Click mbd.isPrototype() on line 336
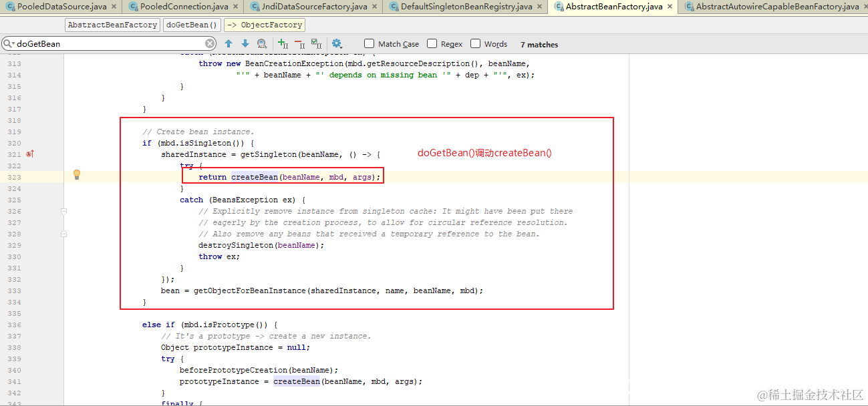Image resolution: width=868 pixels, height=406 pixels. click(227, 325)
